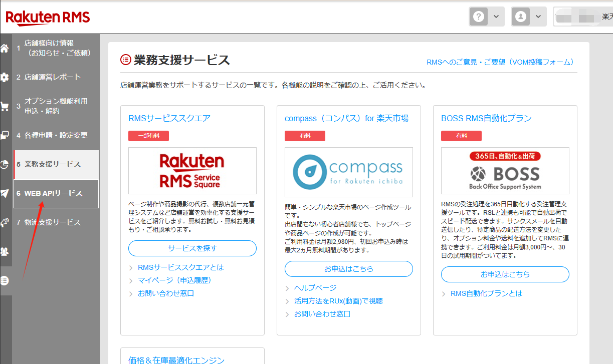Open the RMSサービススクエアとは link
Viewport: 613px width, 364px height.
coord(181,267)
